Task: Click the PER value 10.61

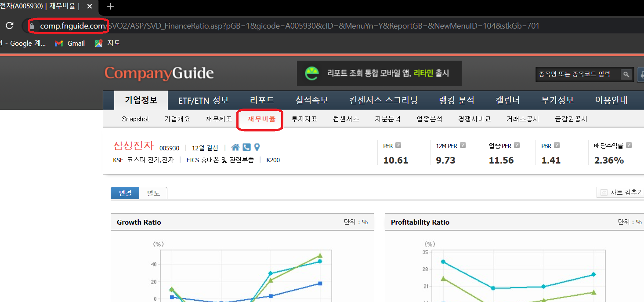Action: coord(396,160)
